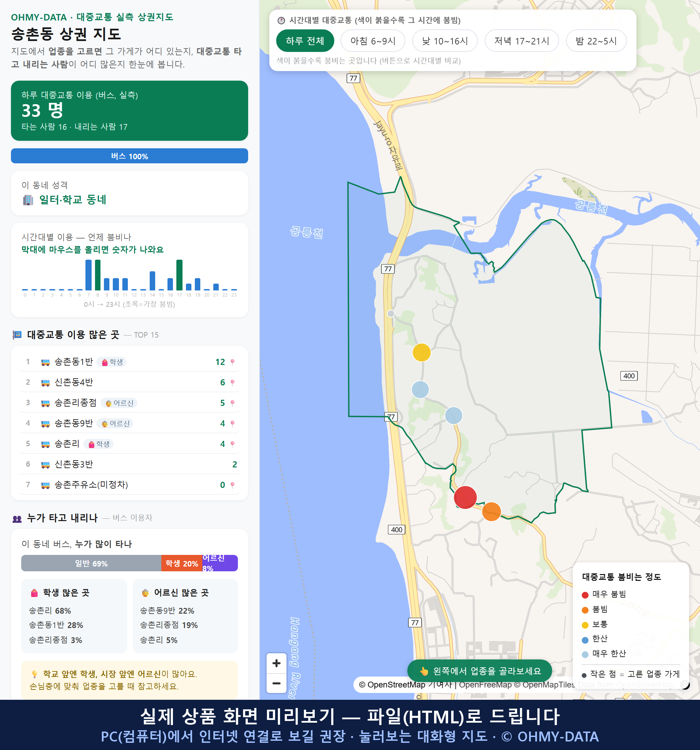The width and height of the screenshot is (700, 750).
Task: Click the 대중교통 이용 많은 곳 header icon
Action: coord(17,335)
